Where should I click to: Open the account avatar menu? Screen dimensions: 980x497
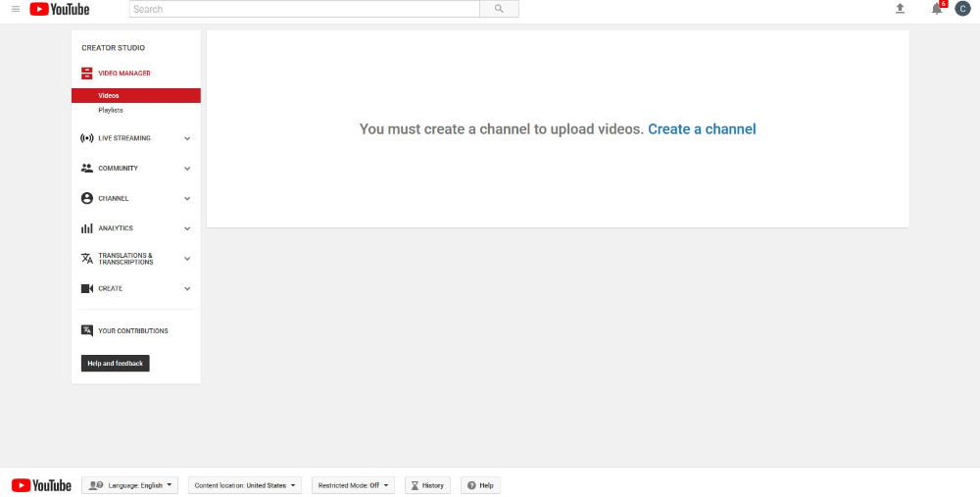click(x=962, y=9)
